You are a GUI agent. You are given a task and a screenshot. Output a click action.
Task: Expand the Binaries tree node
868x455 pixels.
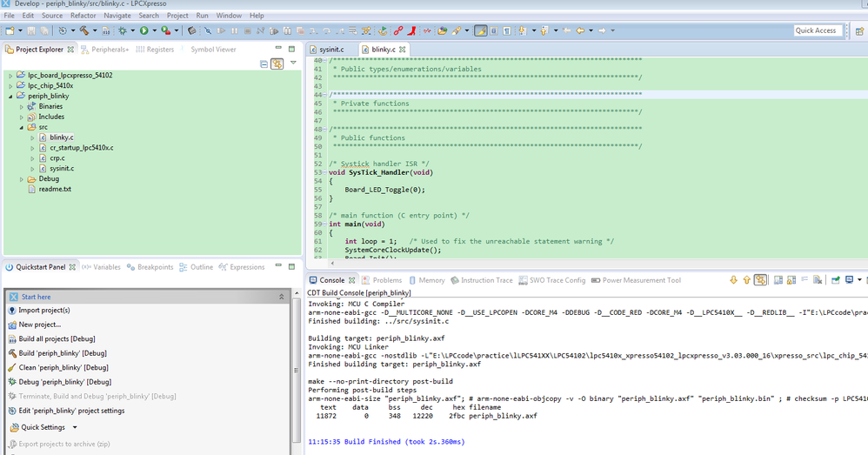[22, 107]
